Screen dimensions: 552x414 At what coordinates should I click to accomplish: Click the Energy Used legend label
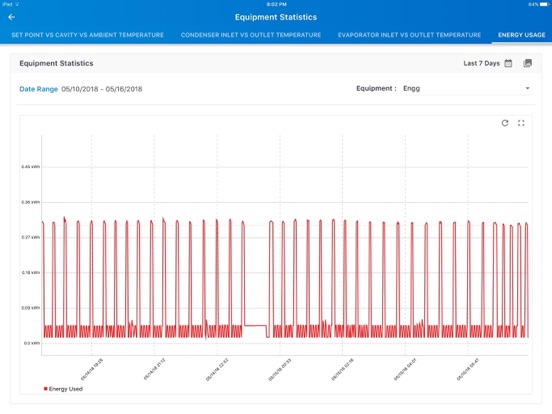point(66,389)
